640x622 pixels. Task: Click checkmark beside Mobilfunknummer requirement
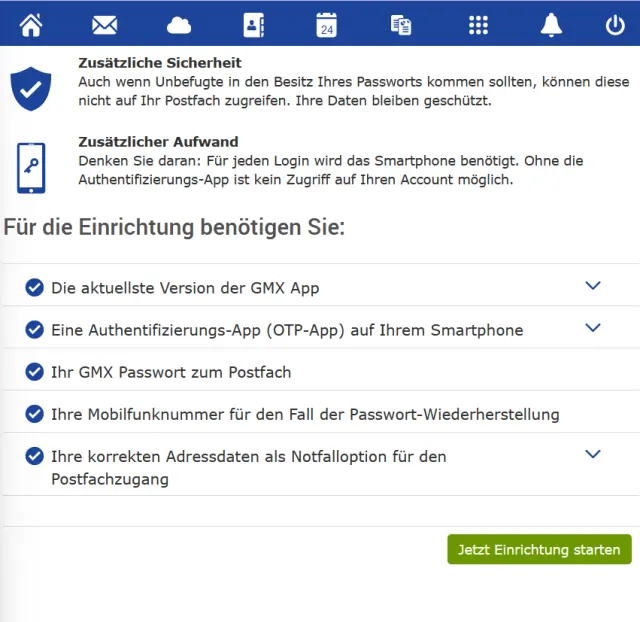[x=35, y=414]
